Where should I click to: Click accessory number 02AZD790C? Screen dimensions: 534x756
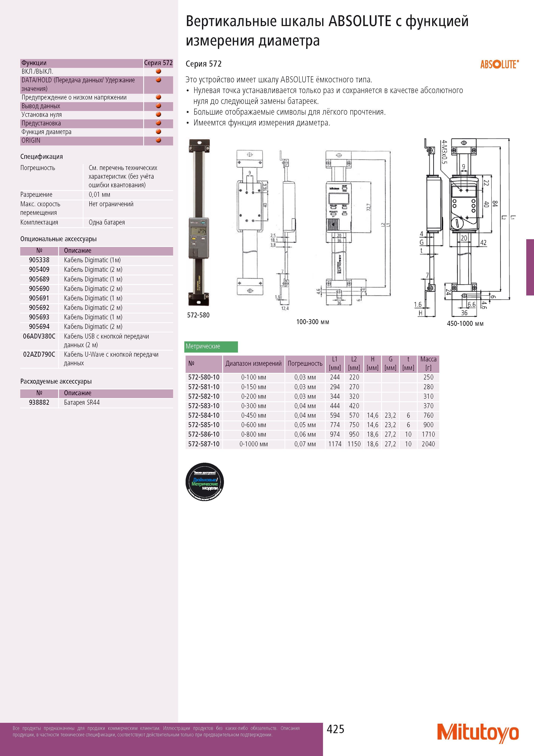coord(39,354)
